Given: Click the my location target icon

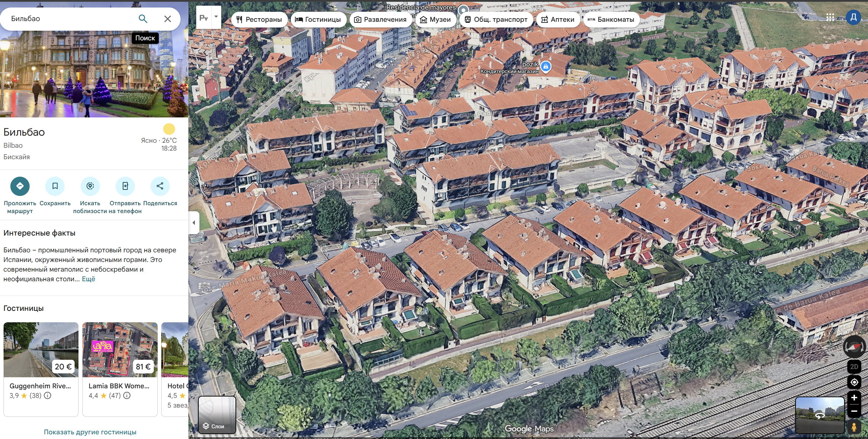Looking at the screenshot, I should point(854,383).
